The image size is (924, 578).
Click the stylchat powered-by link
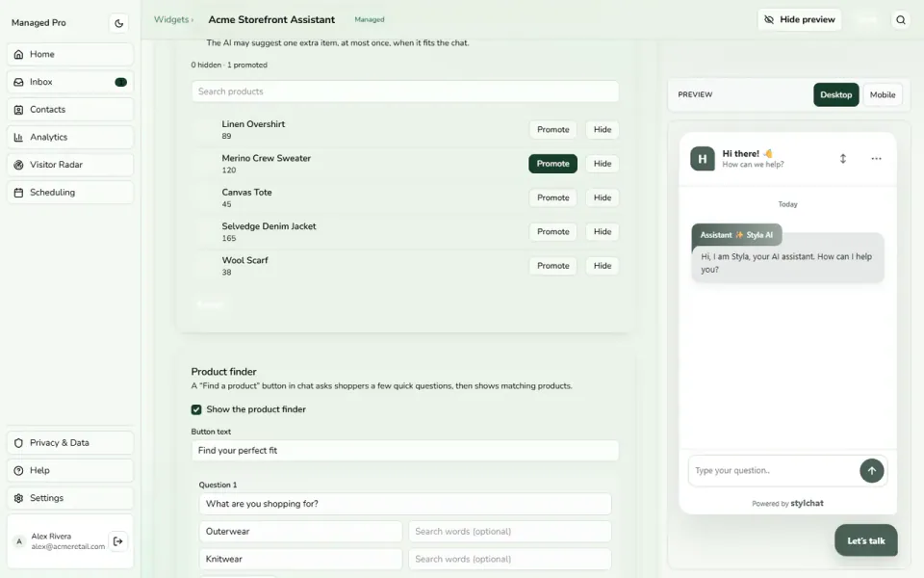[807, 503]
